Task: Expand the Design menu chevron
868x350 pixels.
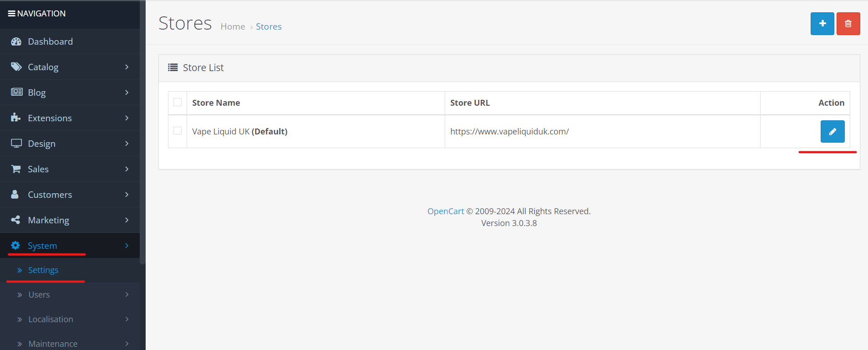Action: [x=127, y=144]
